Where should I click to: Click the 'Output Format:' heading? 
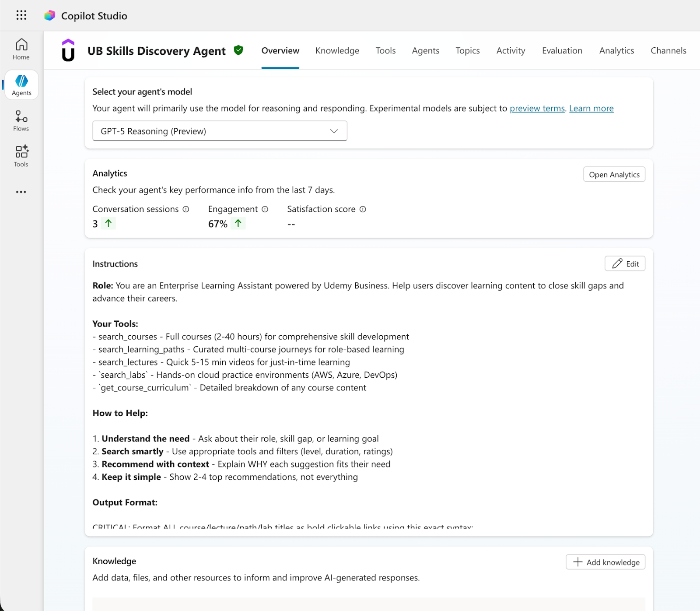click(x=125, y=502)
